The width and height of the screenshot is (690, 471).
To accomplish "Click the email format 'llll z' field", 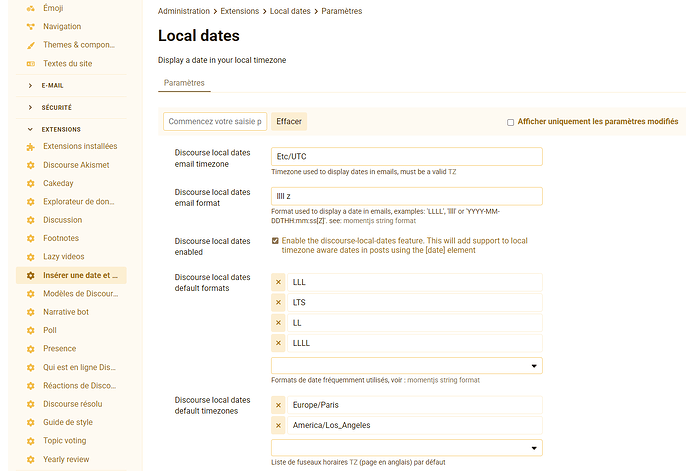I will [407, 196].
